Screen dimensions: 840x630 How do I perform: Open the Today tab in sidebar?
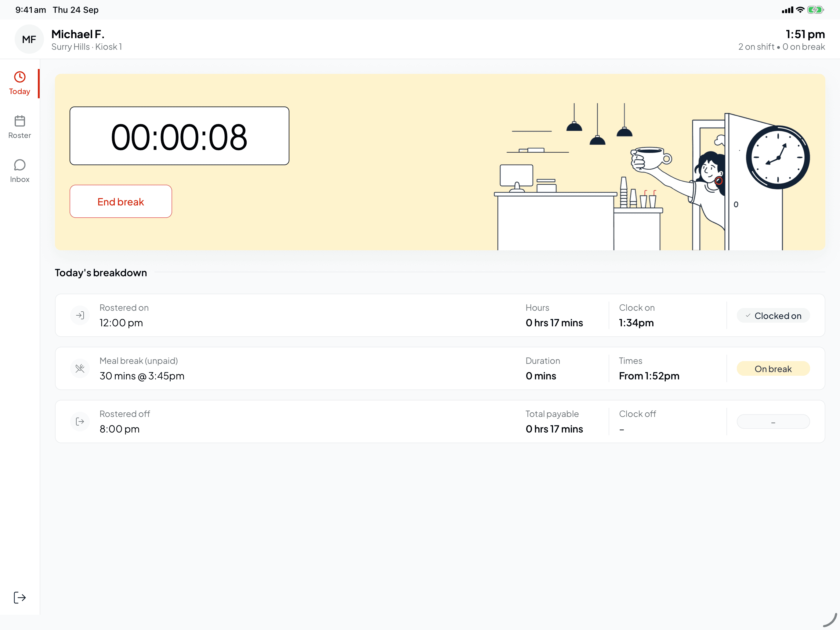19,84
